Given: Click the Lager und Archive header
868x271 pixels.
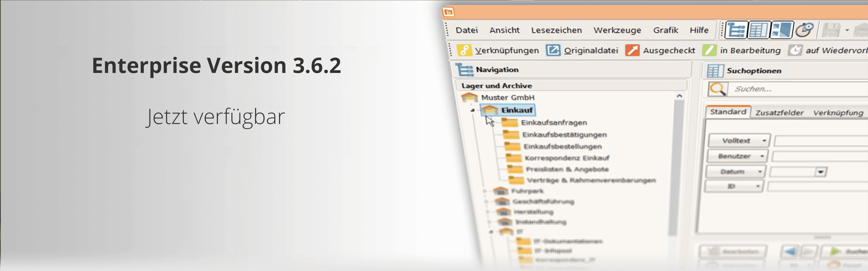Looking at the screenshot, I should (571, 86).
